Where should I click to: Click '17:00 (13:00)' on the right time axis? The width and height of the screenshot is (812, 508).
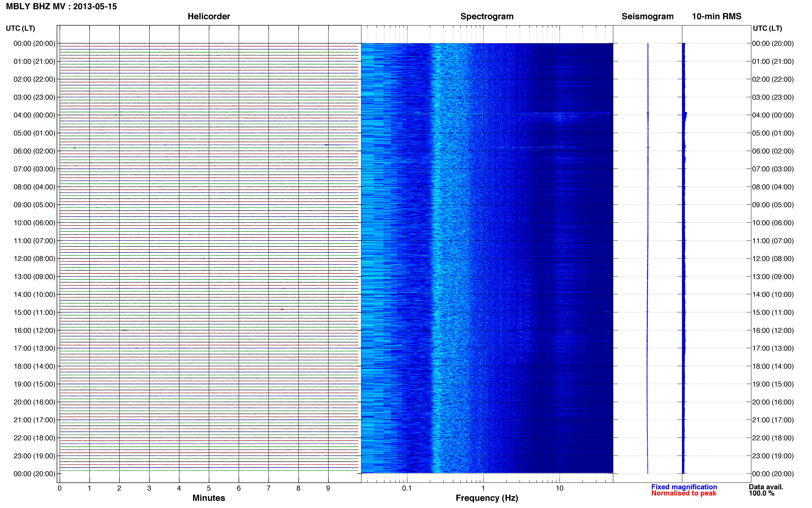pos(773,348)
